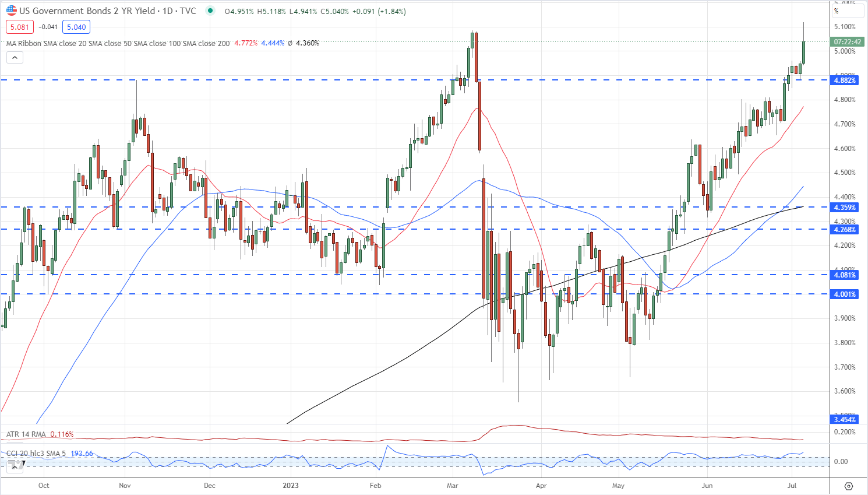Click the 4.600% price axis label
Viewport: 868px width, 495px height.
pos(845,149)
